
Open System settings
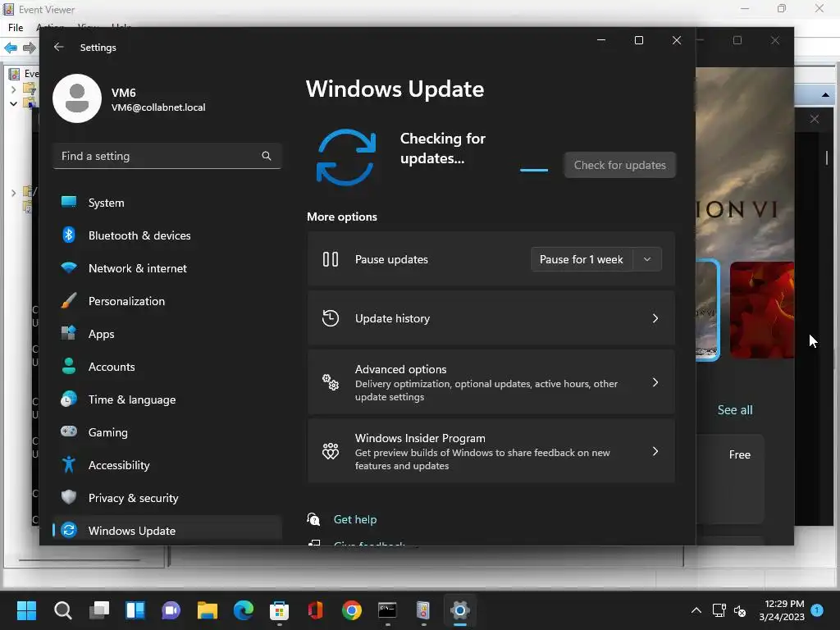pyautogui.click(x=167, y=203)
